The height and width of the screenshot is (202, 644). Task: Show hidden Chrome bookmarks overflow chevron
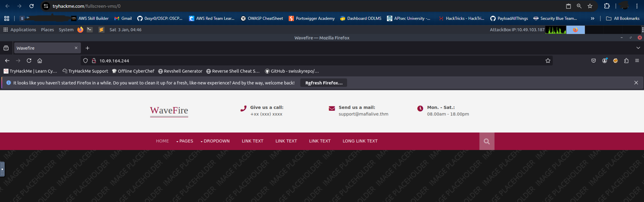click(593, 18)
